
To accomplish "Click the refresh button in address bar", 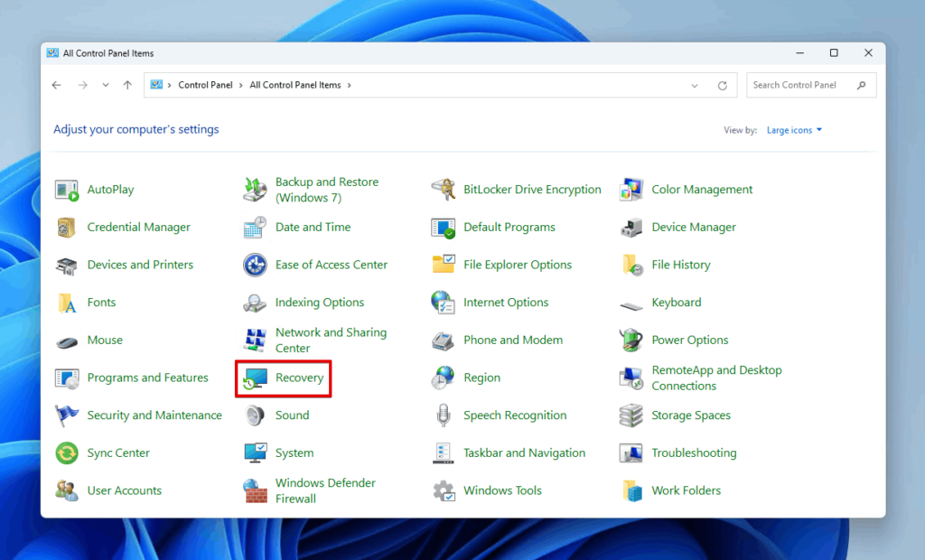I will (x=723, y=84).
